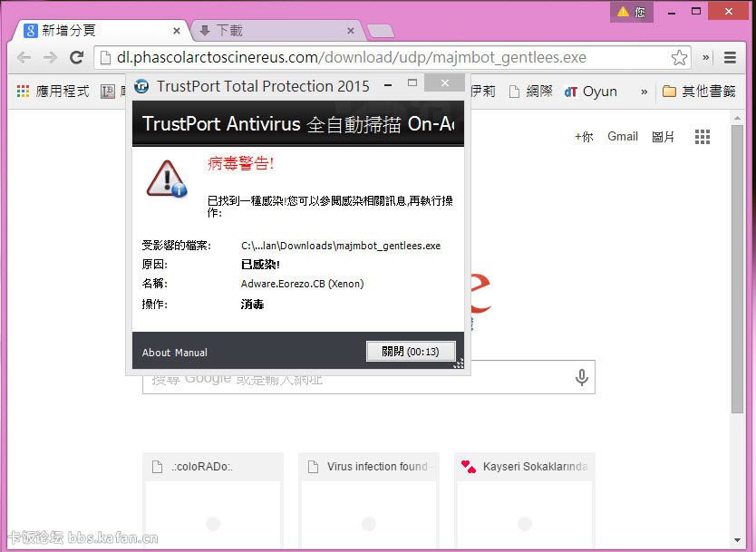Image resolution: width=756 pixels, height=552 pixels.
Task: Click the TrustPort dialog resize grip
Action: click(459, 363)
